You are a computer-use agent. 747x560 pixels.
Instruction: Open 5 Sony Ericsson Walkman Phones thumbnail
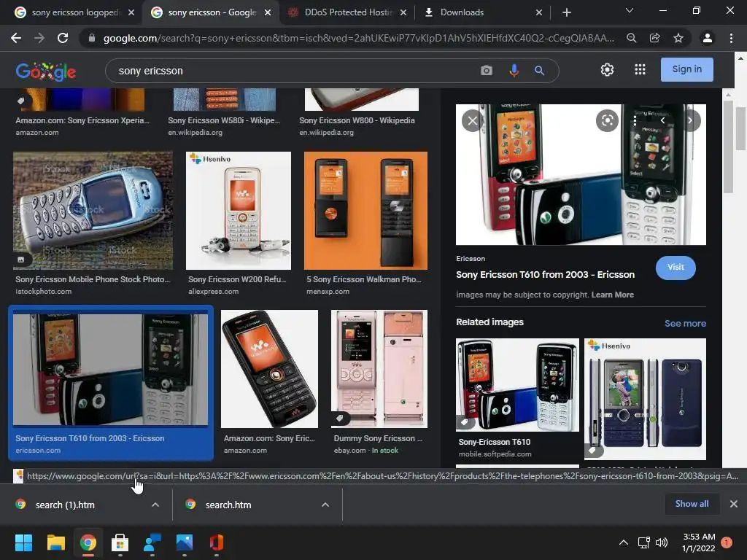365,211
